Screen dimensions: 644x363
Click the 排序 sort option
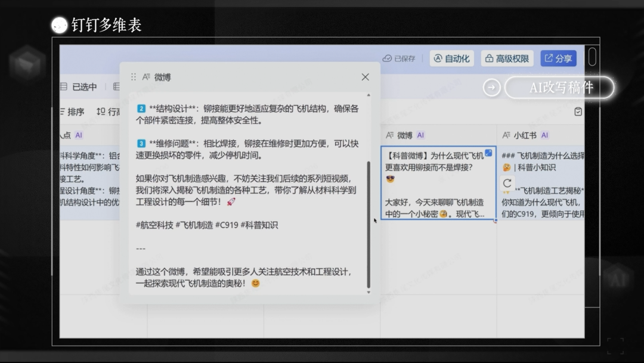point(72,111)
